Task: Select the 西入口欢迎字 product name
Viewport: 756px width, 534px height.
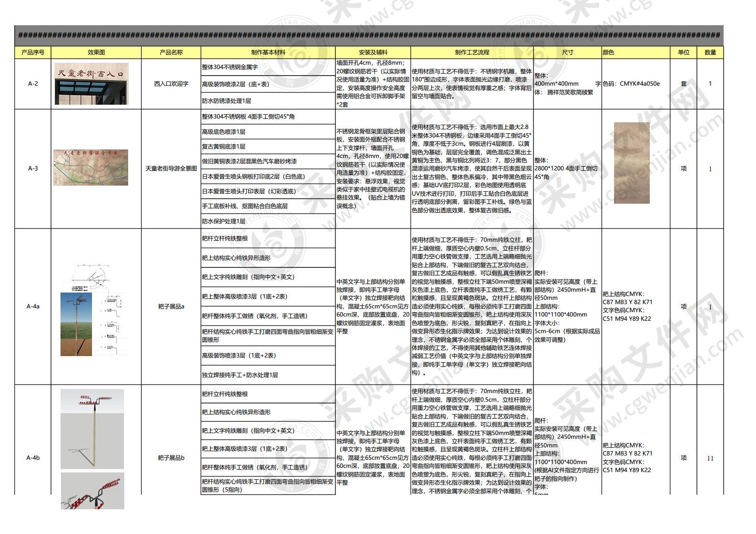Action: tap(171, 84)
